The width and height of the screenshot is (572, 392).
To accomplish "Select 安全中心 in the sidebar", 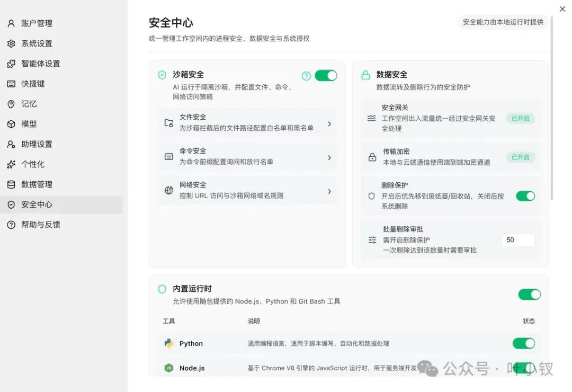I will pos(61,204).
